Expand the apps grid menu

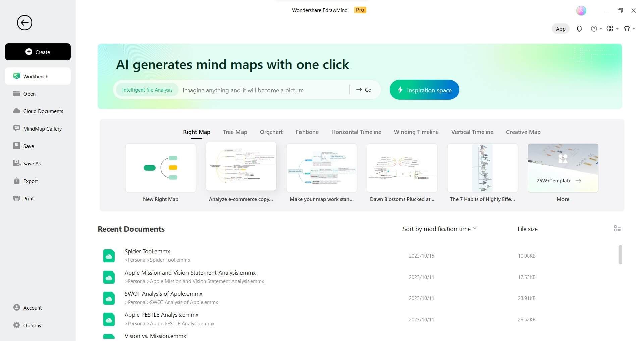[612, 29]
